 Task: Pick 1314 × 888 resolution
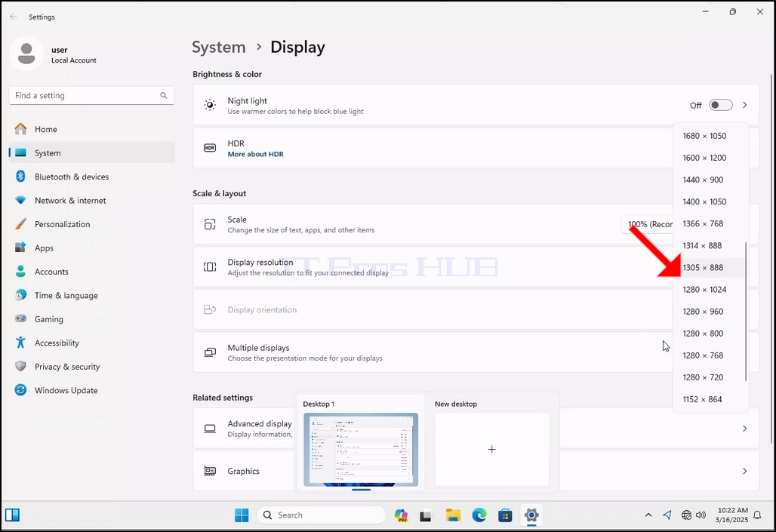710,245
